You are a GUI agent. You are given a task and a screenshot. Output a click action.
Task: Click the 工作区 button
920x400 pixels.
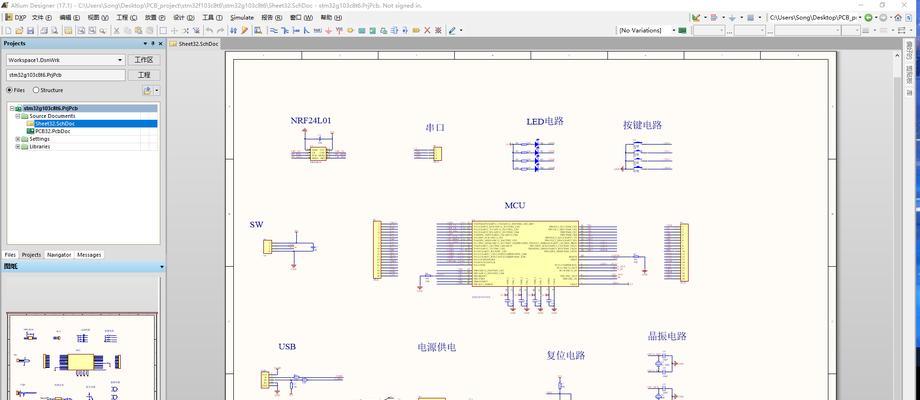tap(144, 60)
